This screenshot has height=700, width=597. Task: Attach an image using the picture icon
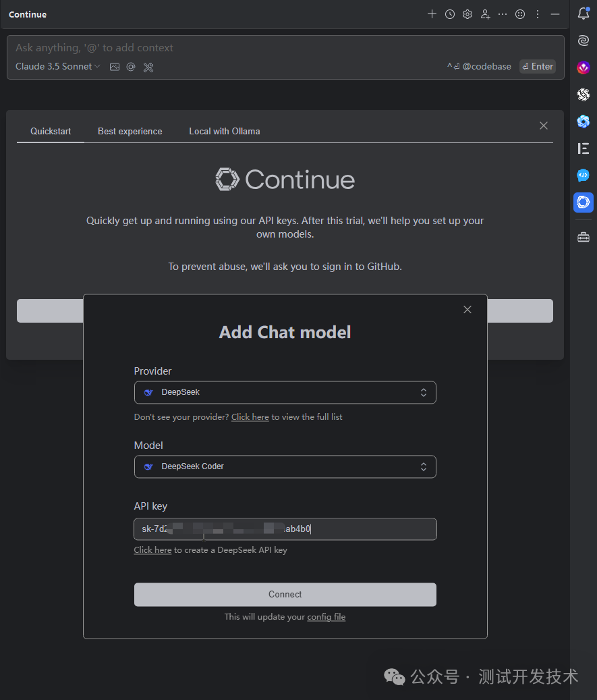tap(115, 67)
